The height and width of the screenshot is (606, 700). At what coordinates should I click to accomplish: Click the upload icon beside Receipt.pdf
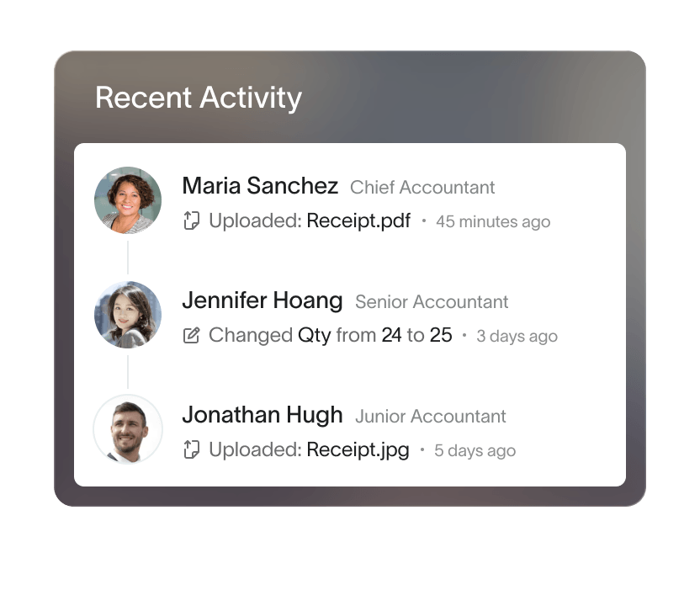tap(191, 221)
